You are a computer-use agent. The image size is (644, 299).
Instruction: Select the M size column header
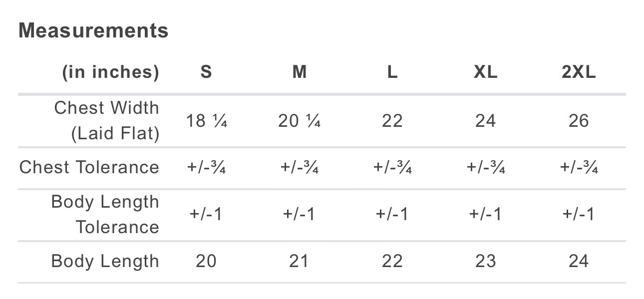tap(299, 72)
